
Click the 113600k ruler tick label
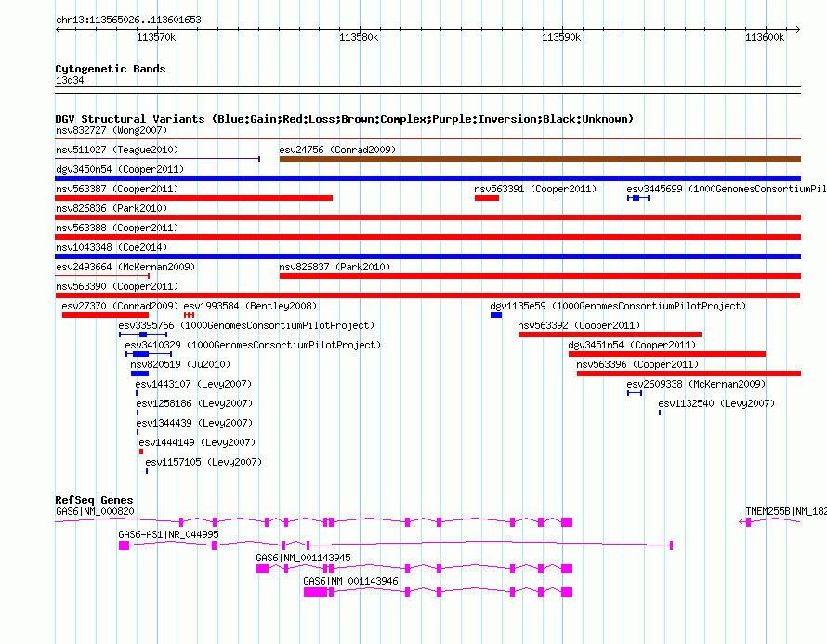pos(765,37)
